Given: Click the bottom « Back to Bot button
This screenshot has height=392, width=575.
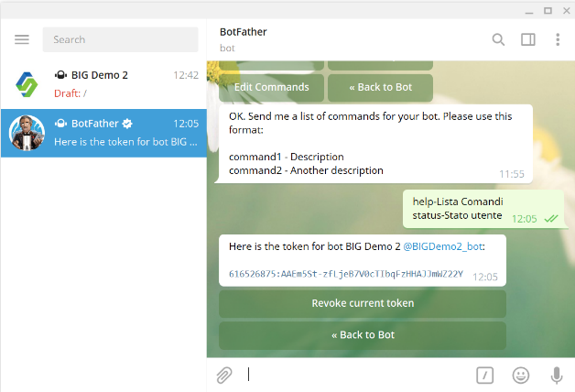Looking at the screenshot, I should (x=363, y=335).
